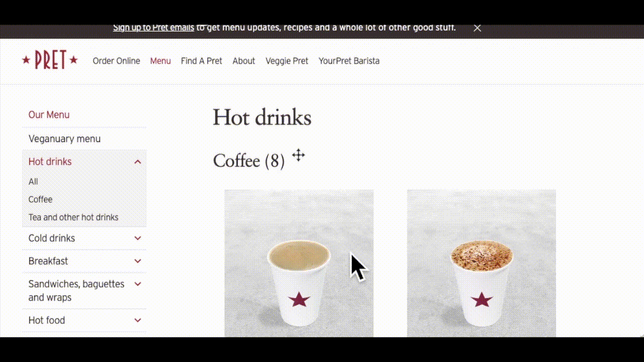
Task: Close the email signup banner
Action: tap(477, 28)
